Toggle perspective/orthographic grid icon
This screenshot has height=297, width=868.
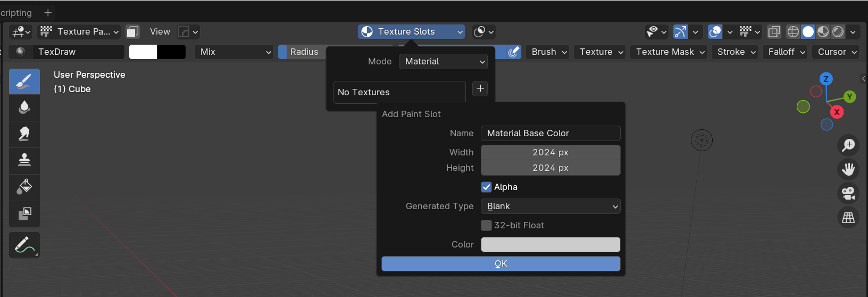(x=848, y=217)
